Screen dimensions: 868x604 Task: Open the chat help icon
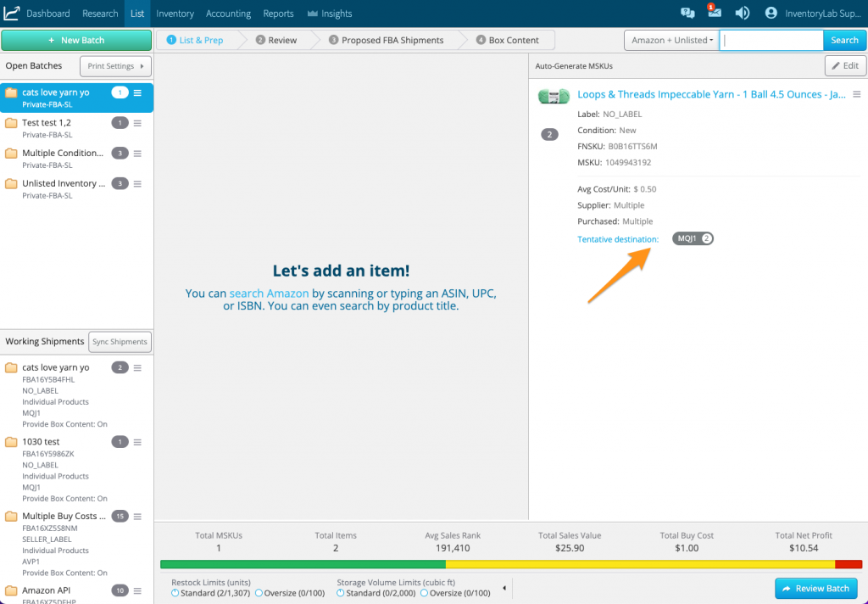tap(687, 14)
